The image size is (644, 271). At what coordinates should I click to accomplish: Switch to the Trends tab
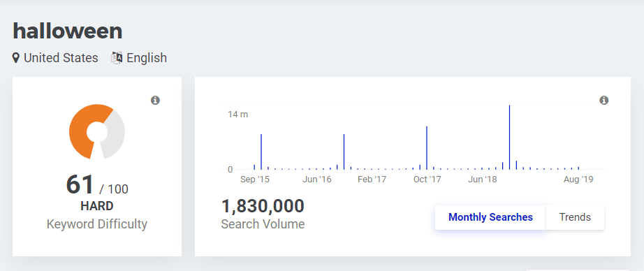[x=575, y=217]
